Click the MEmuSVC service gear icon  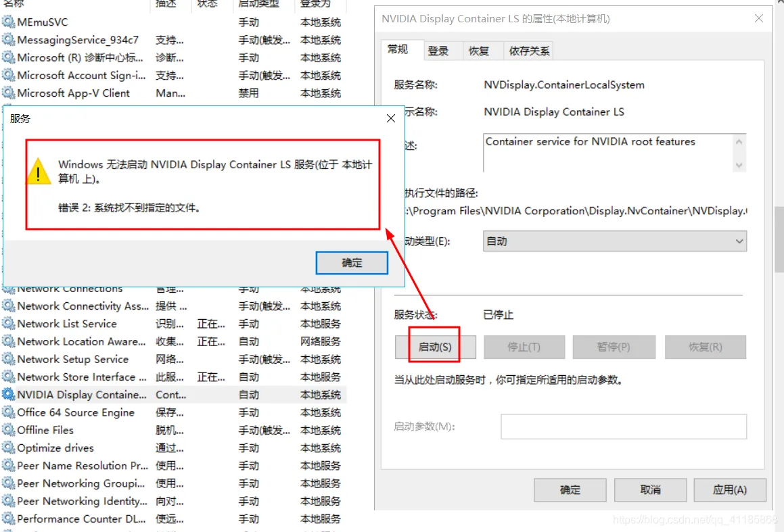(x=8, y=22)
